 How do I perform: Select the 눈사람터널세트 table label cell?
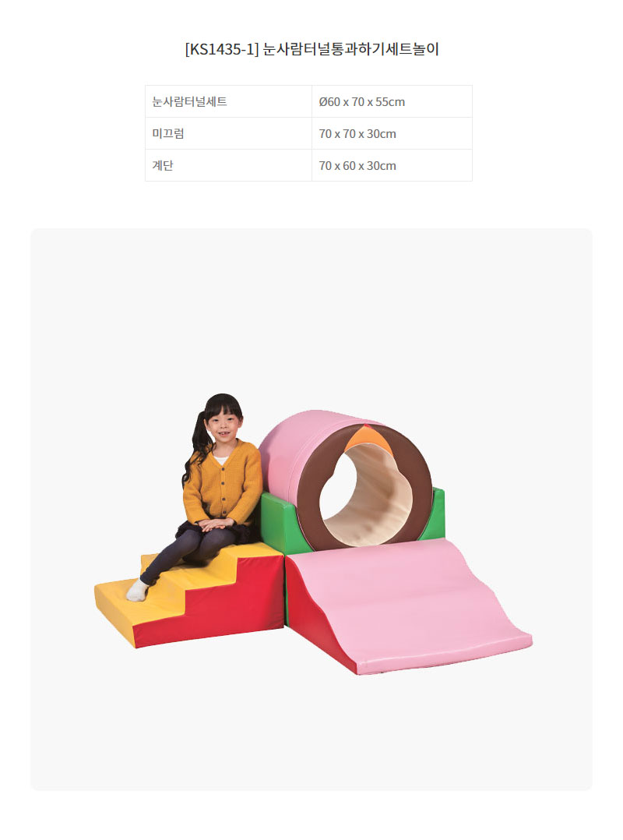(x=228, y=101)
